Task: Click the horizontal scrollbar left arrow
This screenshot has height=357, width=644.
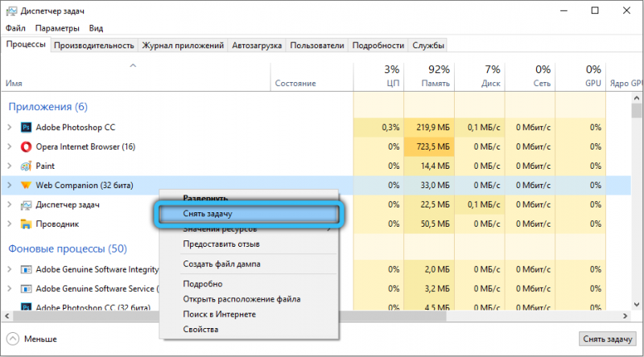Action: [x=7, y=316]
